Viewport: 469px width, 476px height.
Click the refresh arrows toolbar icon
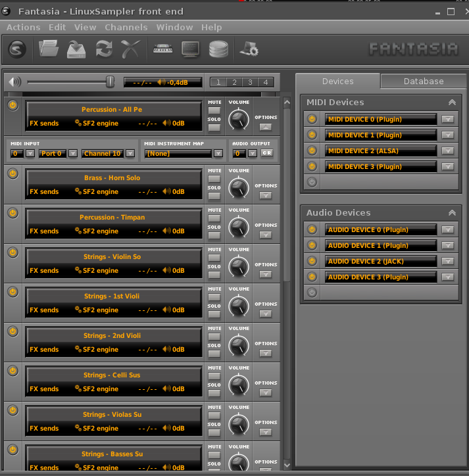pos(104,49)
